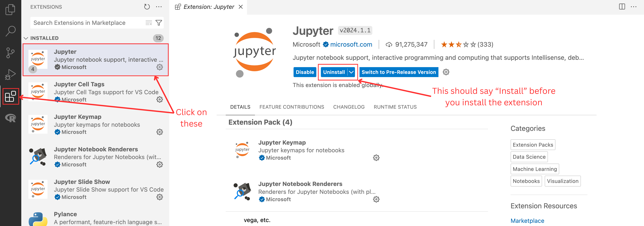Viewport: 644px width, 226px height.
Task: Open the filter extensions funnel icon
Action: (x=159, y=23)
